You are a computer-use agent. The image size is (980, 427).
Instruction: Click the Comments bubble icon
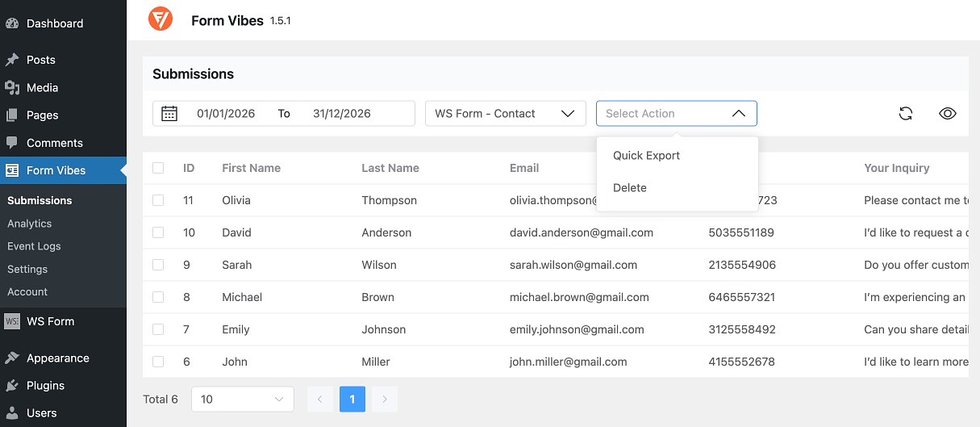[x=12, y=143]
